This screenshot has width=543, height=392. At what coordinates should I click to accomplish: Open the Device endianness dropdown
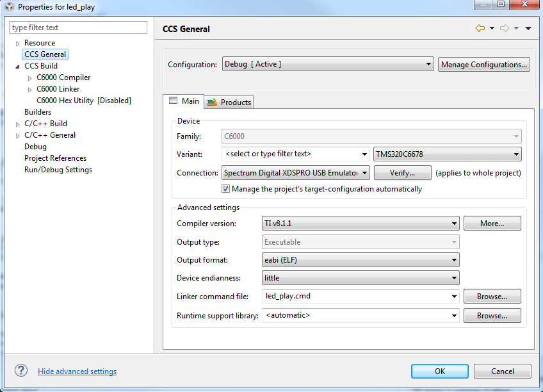point(454,278)
